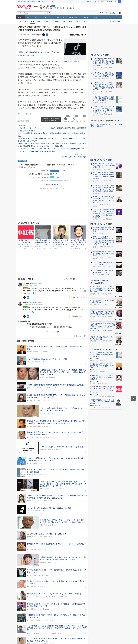Switch to スポーツ category tab
Screen dimensions: 138x644
56,22
